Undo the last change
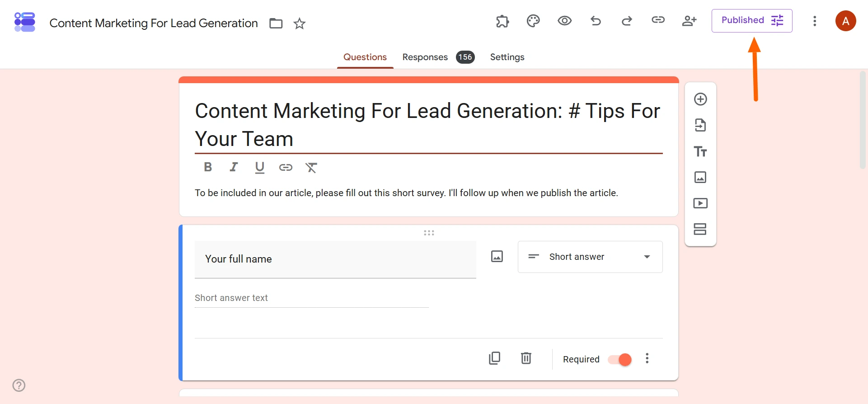Viewport: 868px width, 404px height. pyautogui.click(x=596, y=21)
